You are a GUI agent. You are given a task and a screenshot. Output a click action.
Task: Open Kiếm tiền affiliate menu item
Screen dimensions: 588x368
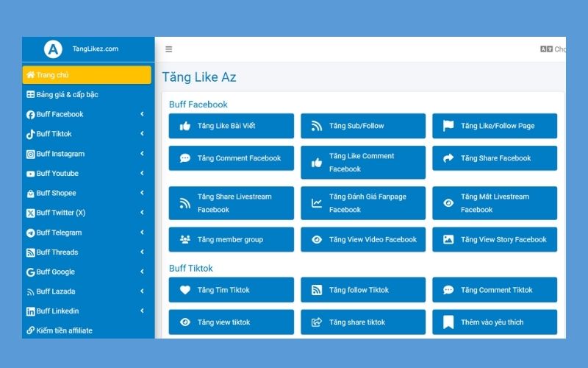tap(87, 330)
